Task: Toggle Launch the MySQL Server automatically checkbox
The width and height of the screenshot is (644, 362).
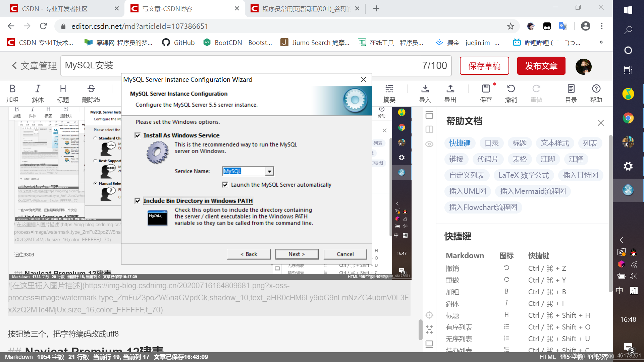Action: [225, 185]
